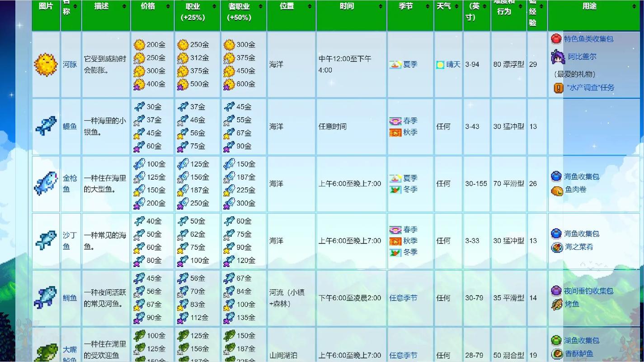
Task: Click the 香酥鲈鱼 dish icon
Action: pyautogui.click(x=556, y=354)
